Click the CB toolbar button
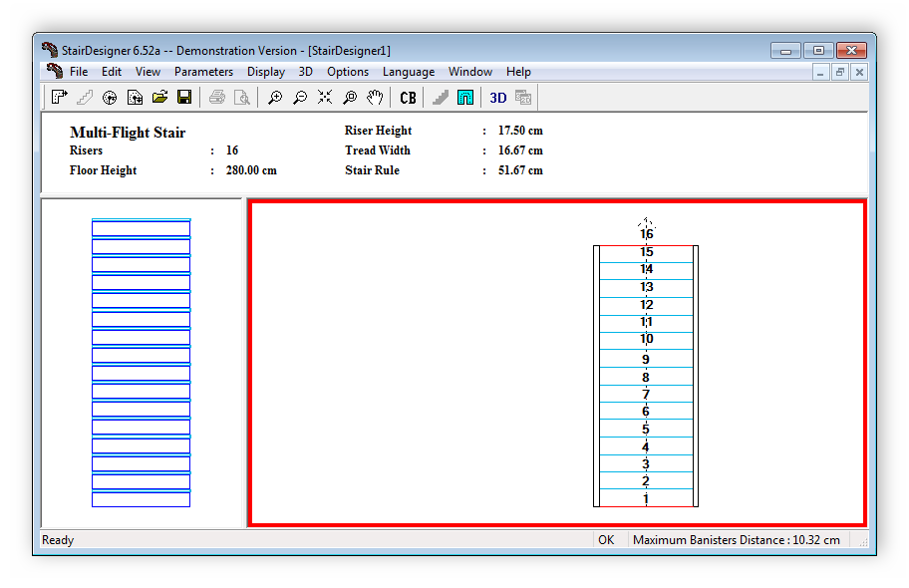 (408, 97)
